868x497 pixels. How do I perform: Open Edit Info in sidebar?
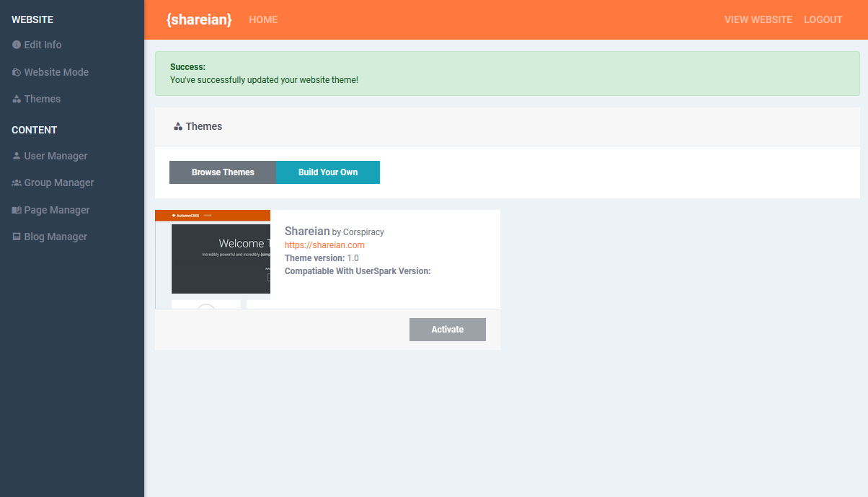(43, 45)
